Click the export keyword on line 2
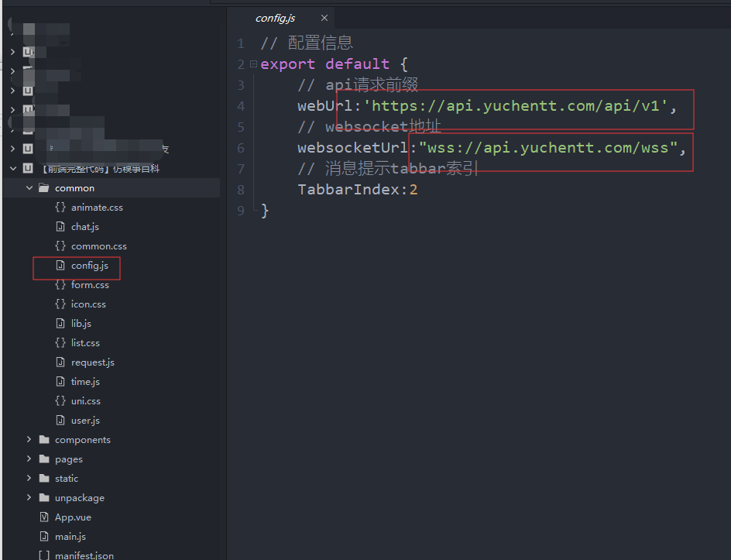Image resolution: width=731 pixels, height=560 pixels. click(287, 64)
